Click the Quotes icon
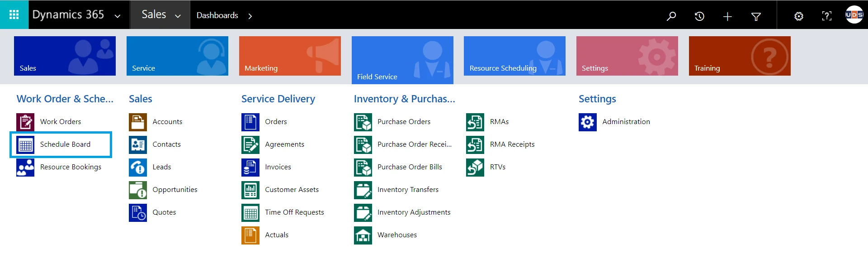Viewport: 868px width, 259px height. click(138, 212)
